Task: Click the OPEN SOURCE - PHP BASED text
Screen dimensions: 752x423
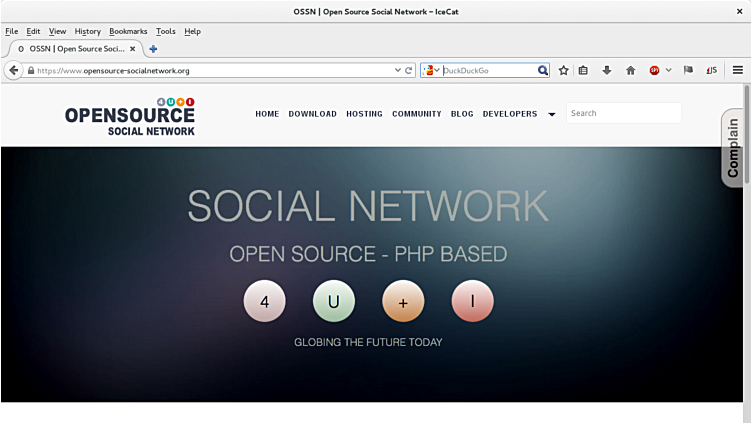Action: tap(368, 254)
